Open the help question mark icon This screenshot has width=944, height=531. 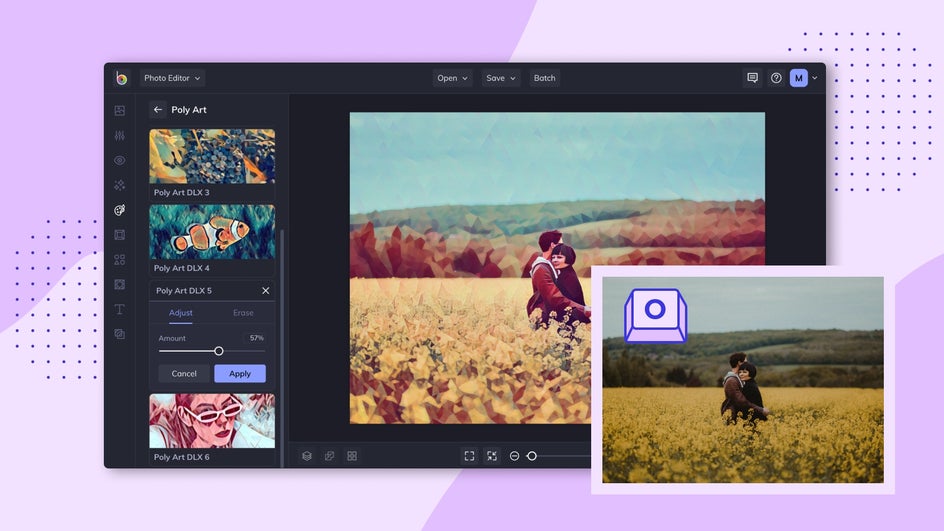tap(776, 78)
